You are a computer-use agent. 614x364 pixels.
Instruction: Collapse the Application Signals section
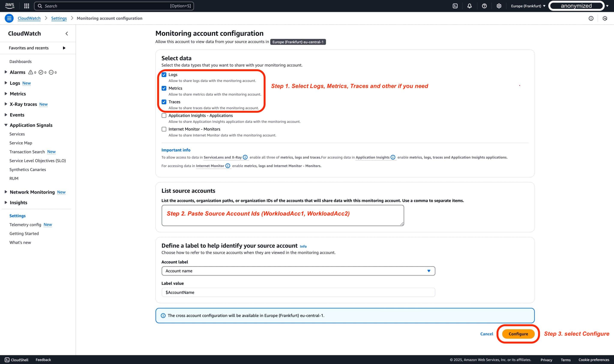[x=6, y=125]
